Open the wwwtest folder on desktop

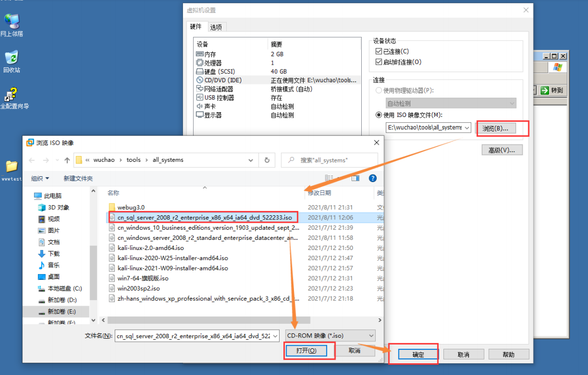11,171
